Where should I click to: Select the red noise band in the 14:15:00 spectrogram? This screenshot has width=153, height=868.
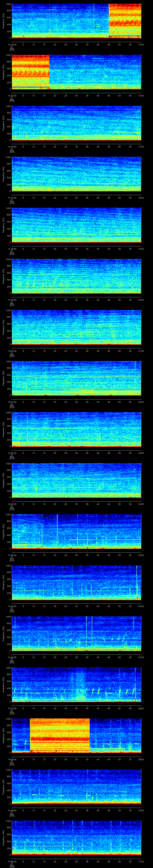click(x=31, y=72)
